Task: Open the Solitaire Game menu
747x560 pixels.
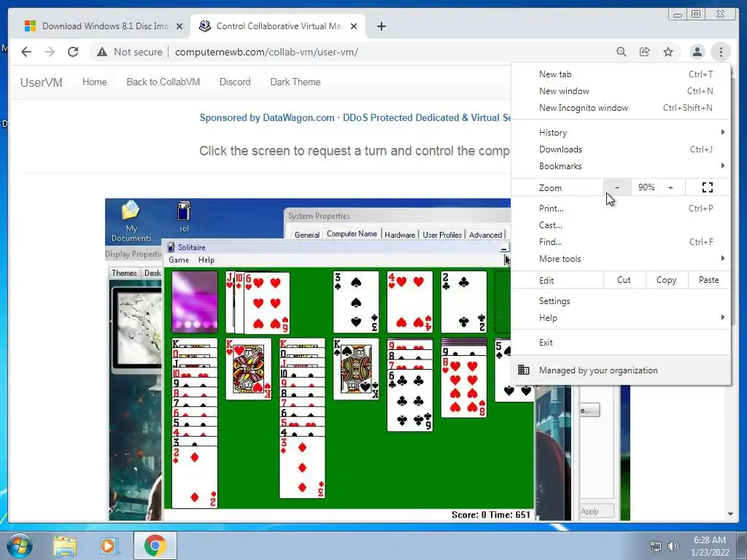Action: coord(179,260)
